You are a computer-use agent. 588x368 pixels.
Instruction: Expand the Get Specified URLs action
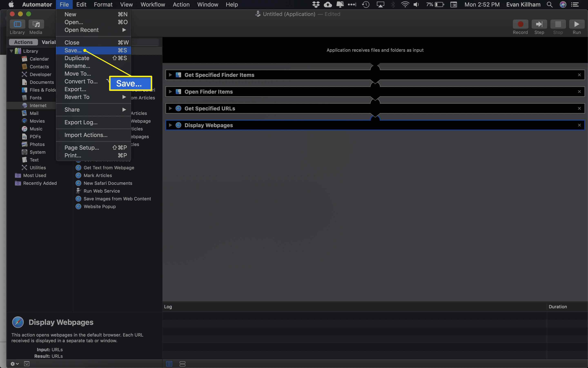click(170, 109)
